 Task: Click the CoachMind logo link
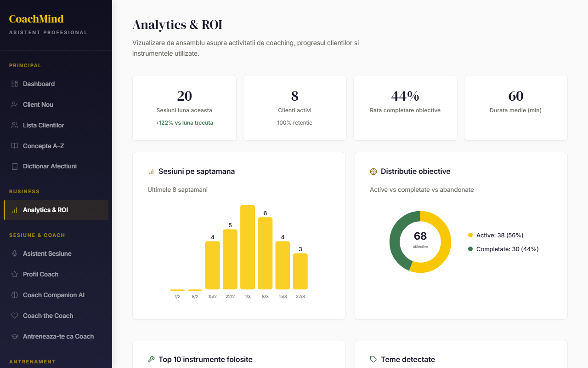pyautogui.click(x=36, y=19)
